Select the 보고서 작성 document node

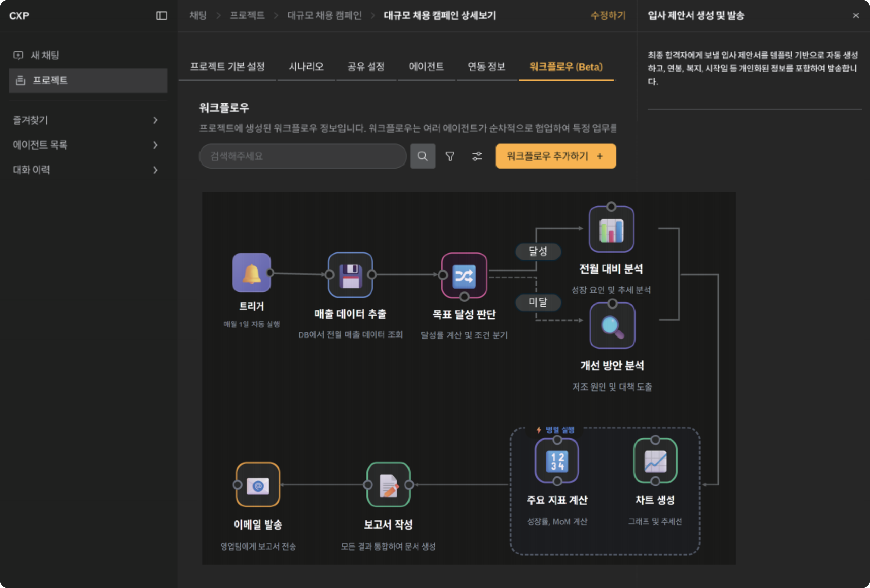pyautogui.click(x=388, y=485)
